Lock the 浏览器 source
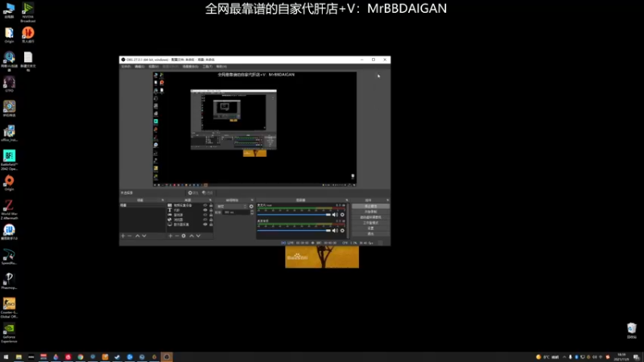This screenshot has height=362, width=644. (211, 220)
